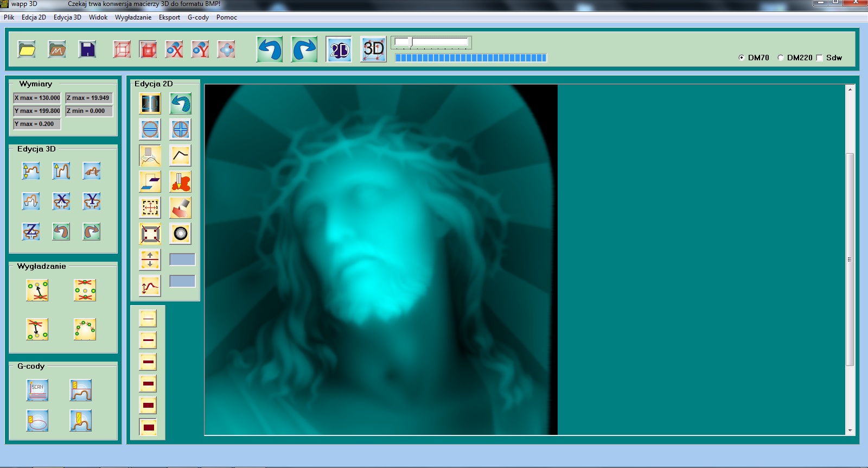The height and width of the screenshot is (468, 868).
Task: Click the blue conversion progress bar
Action: tap(471, 58)
